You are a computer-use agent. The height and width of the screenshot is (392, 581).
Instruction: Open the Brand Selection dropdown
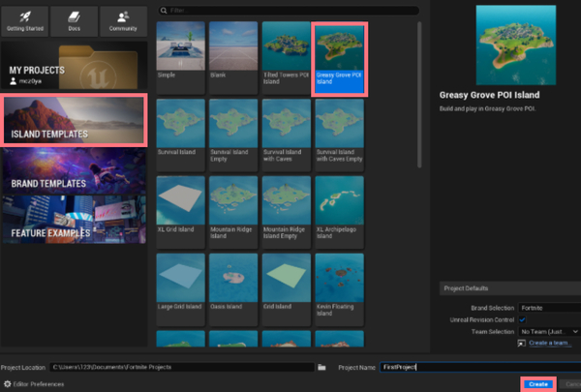pos(549,308)
